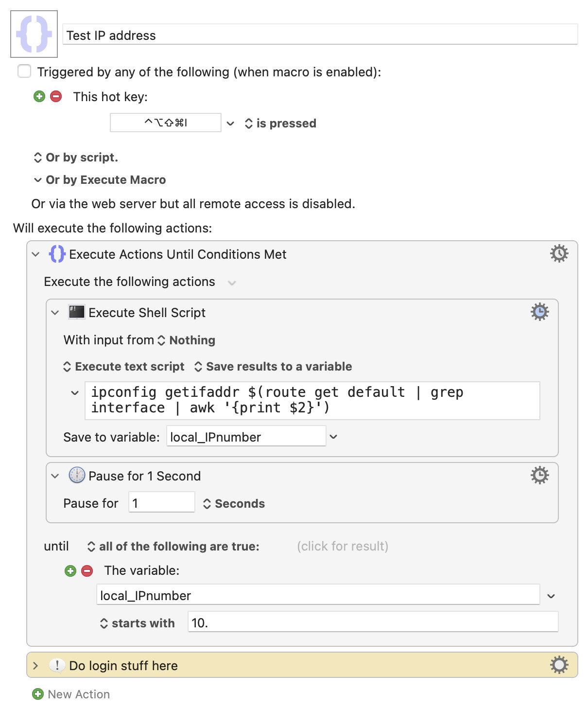
Task: Remove the variable condition
Action: (87, 571)
